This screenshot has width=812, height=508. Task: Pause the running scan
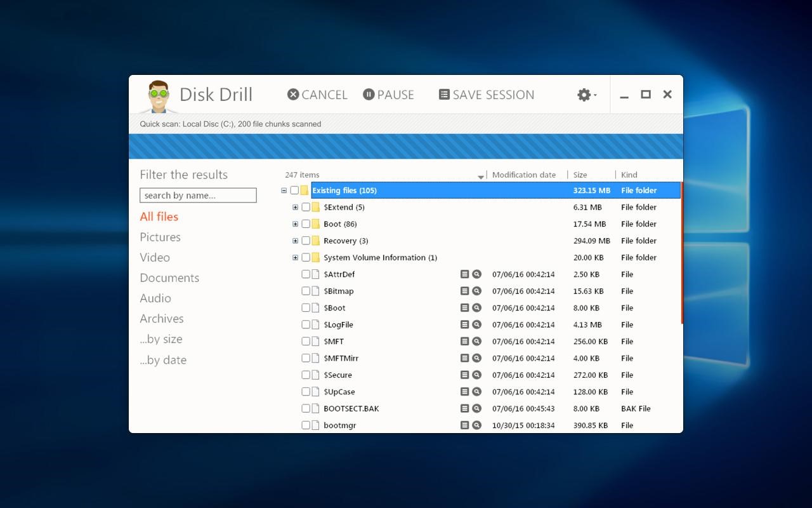click(x=388, y=95)
